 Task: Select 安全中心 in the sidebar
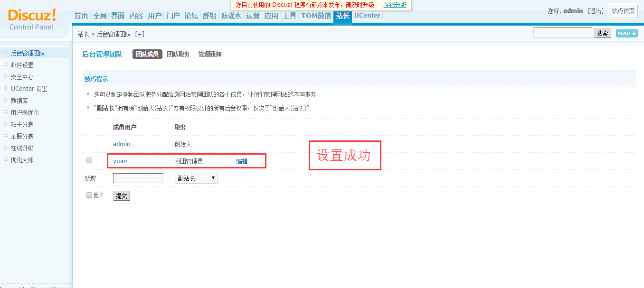[x=22, y=77]
